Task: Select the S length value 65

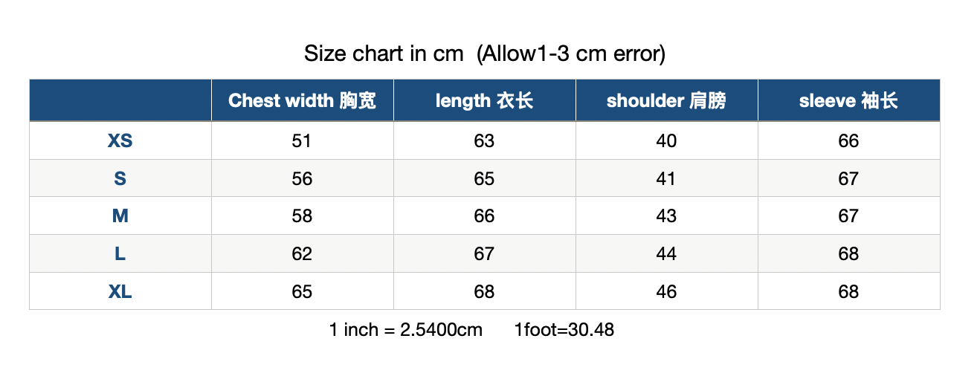Action: [x=484, y=178]
